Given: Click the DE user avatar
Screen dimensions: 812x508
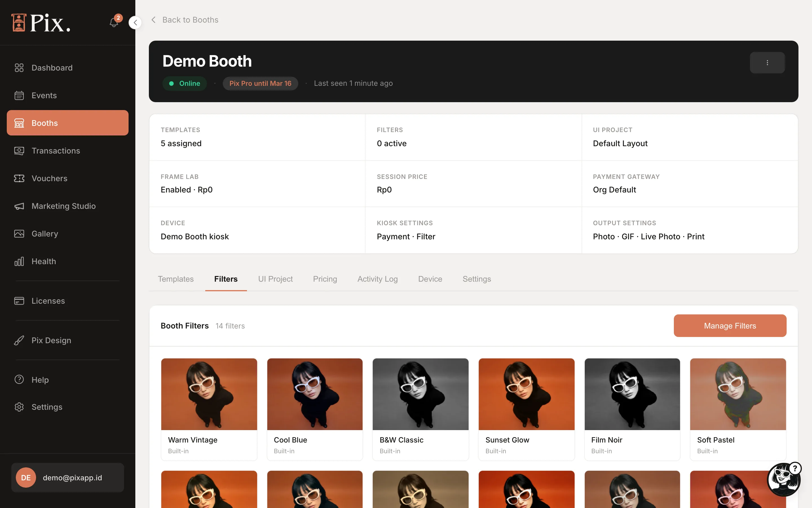Looking at the screenshot, I should coord(26,478).
